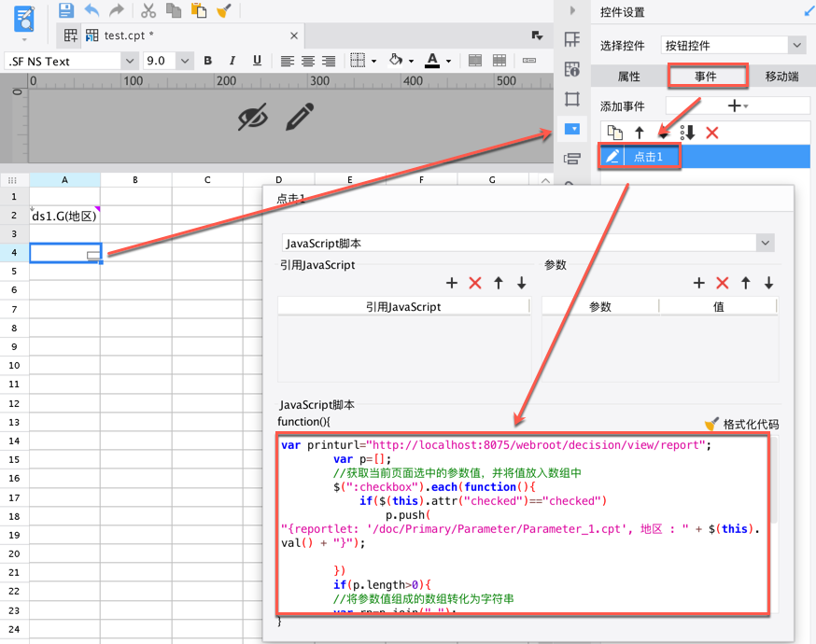The image size is (816, 644).
Task: Open the font color picker
Action: tap(436, 61)
